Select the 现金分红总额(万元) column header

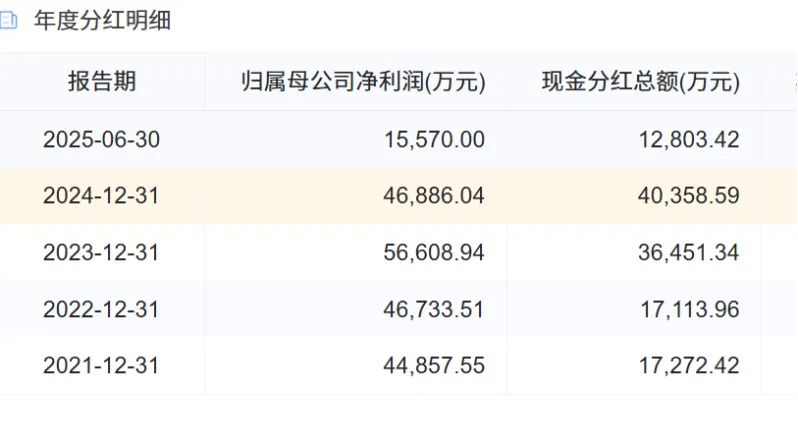coord(640,82)
